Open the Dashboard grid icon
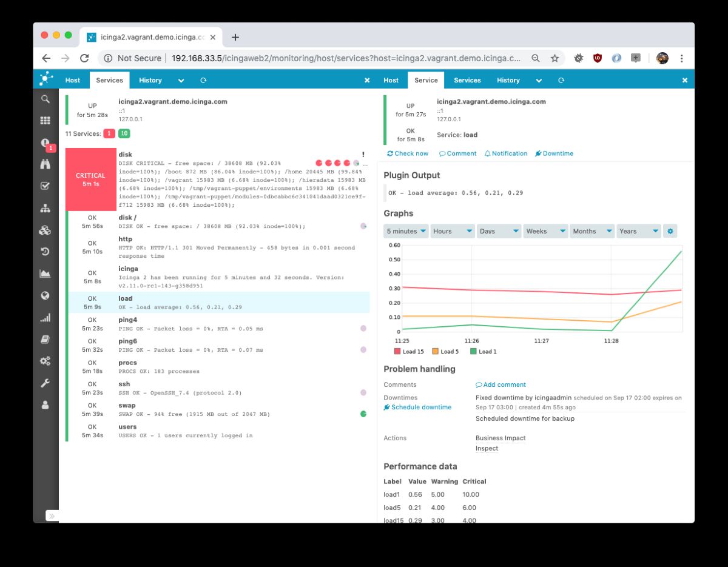728x567 pixels. [x=45, y=120]
